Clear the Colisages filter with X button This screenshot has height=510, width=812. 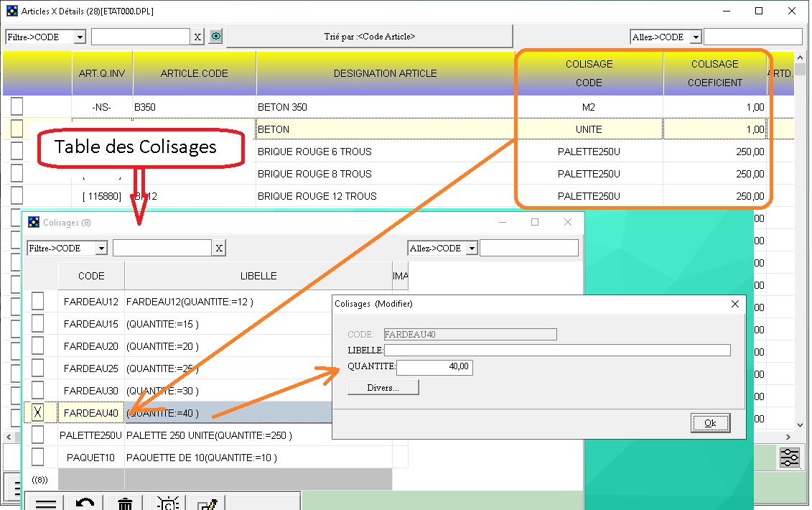point(219,248)
